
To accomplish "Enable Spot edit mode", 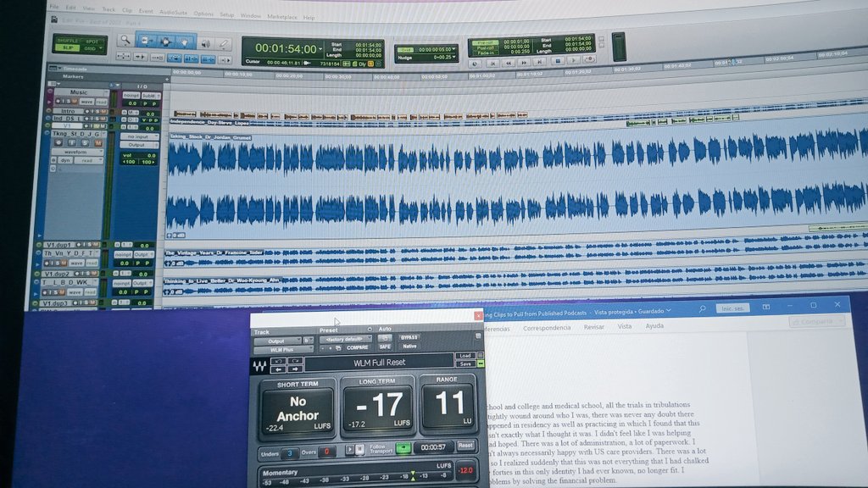I will [x=92, y=42].
